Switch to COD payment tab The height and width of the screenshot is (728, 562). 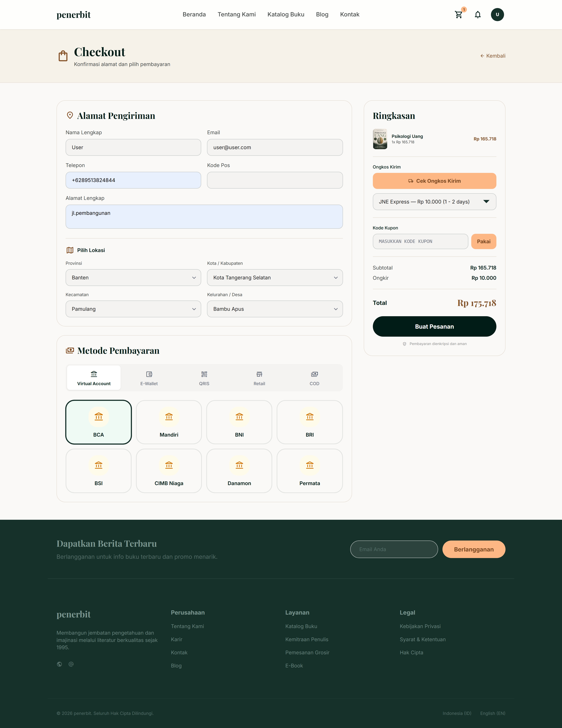[x=315, y=378]
